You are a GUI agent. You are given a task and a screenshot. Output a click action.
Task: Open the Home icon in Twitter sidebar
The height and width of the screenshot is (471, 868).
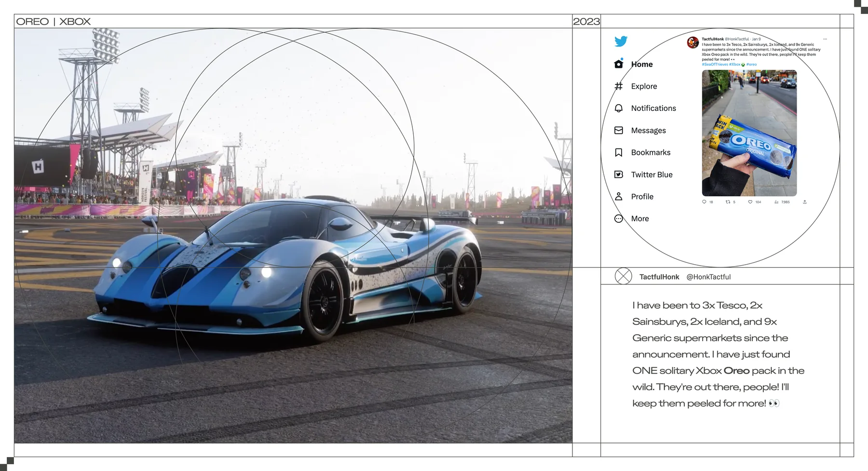pos(619,64)
